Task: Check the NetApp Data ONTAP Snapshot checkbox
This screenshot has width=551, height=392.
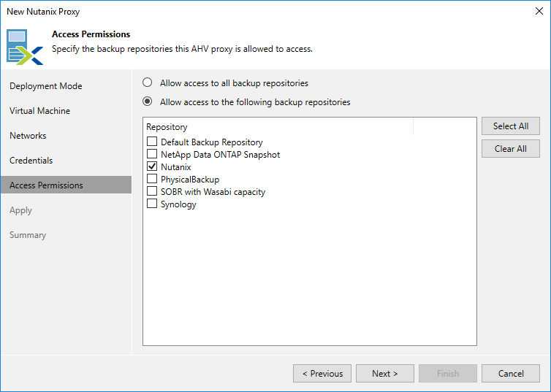Action: pos(152,154)
